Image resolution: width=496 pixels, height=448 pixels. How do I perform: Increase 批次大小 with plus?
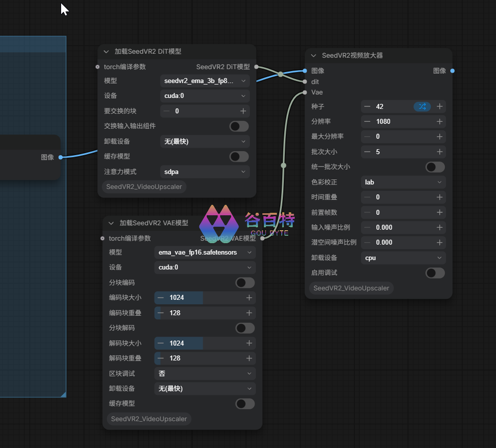(439, 152)
